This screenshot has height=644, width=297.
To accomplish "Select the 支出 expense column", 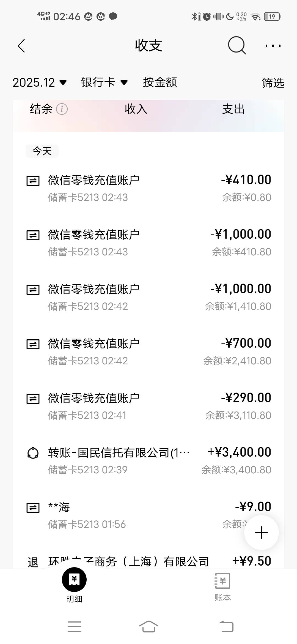I will coord(233,109).
